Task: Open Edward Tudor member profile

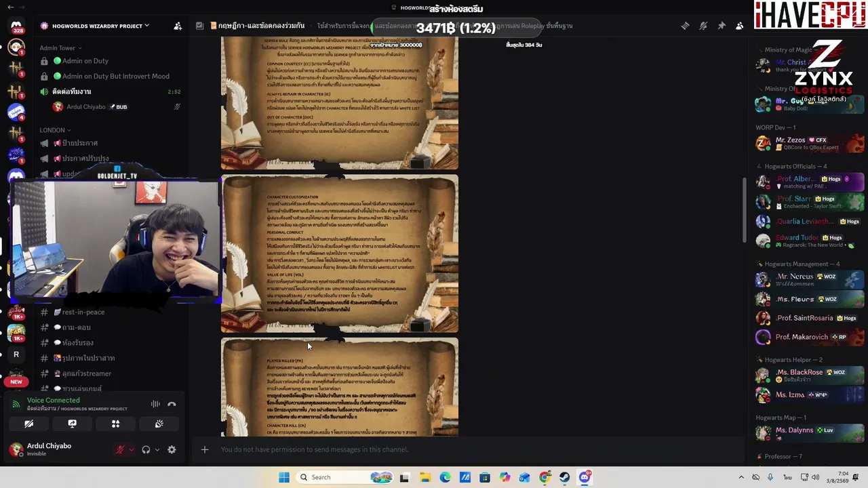Action: (x=810, y=241)
